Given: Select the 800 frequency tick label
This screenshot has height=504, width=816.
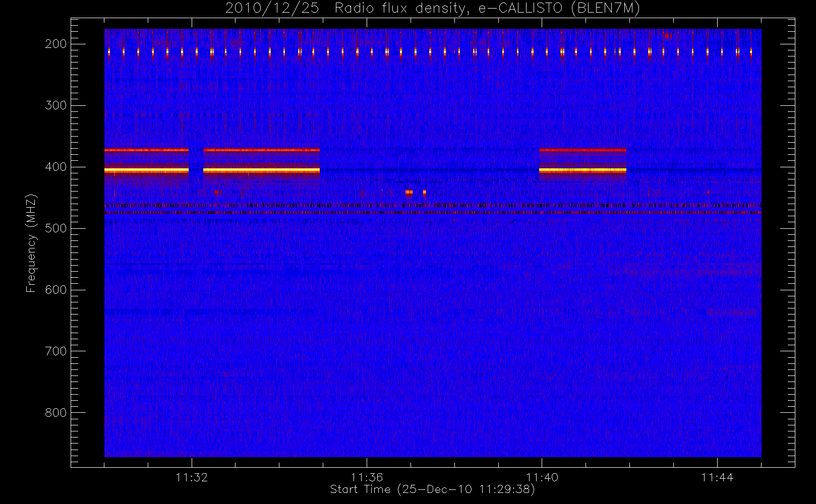Looking at the screenshot, I should coord(56,413).
